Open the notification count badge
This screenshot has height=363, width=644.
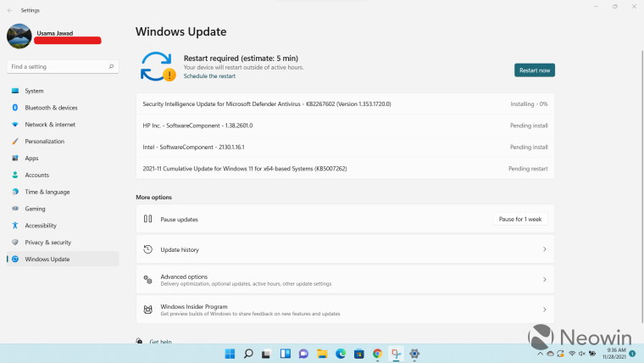point(632,354)
